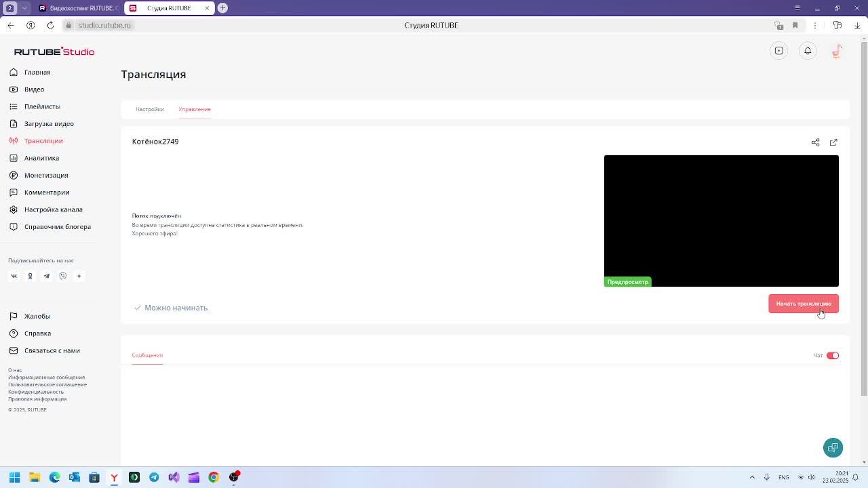Click the stream preview player
This screenshot has width=868, height=488.
(x=722, y=221)
